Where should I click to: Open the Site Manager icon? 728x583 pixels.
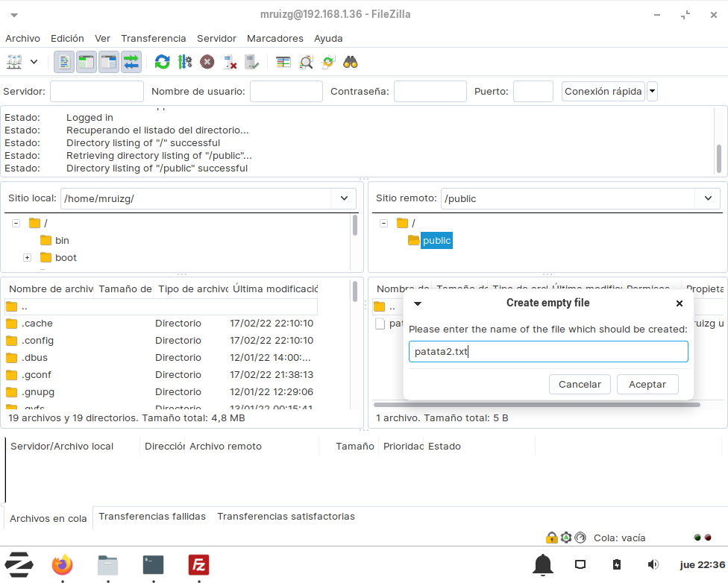[x=14, y=62]
